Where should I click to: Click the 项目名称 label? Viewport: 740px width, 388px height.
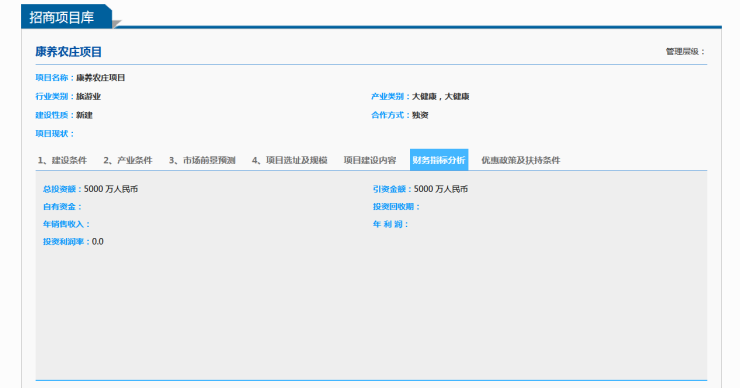tap(55, 78)
